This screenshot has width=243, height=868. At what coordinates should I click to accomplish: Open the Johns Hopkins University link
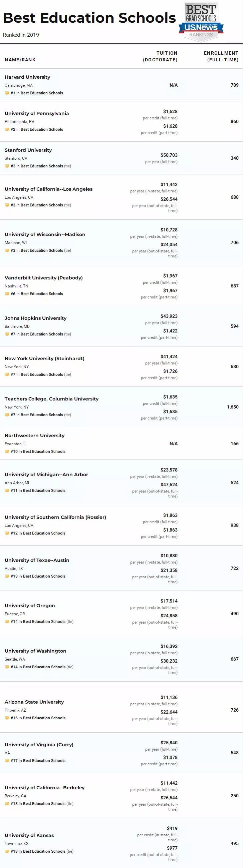pos(35,318)
